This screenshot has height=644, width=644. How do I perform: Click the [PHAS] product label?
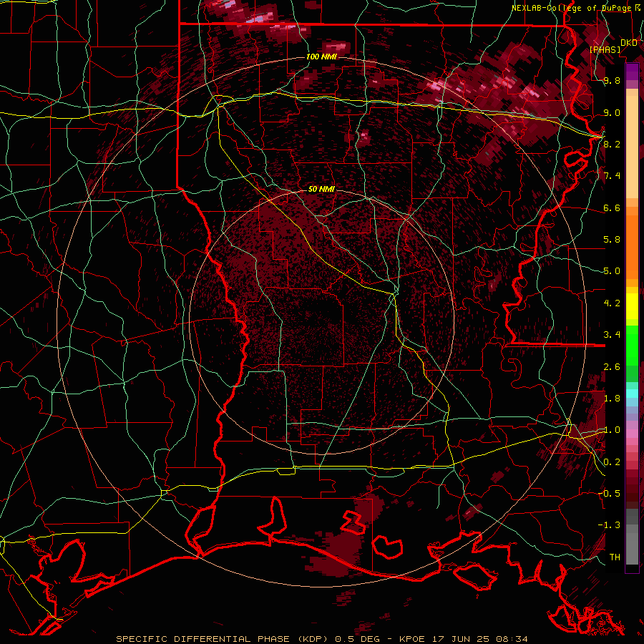(605, 49)
